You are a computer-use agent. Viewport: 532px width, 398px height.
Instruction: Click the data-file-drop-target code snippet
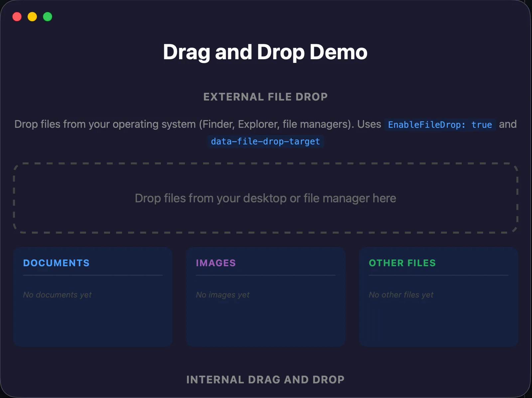[x=265, y=141]
